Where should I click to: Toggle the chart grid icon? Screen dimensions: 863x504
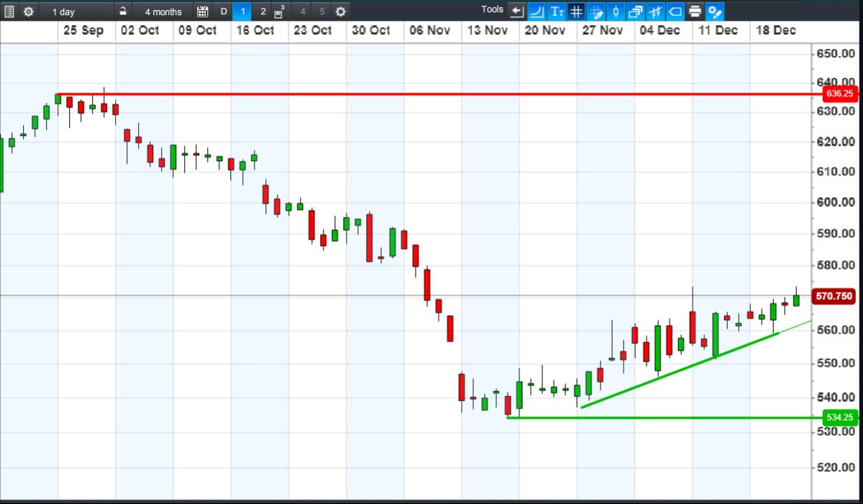tap(576, 12)
